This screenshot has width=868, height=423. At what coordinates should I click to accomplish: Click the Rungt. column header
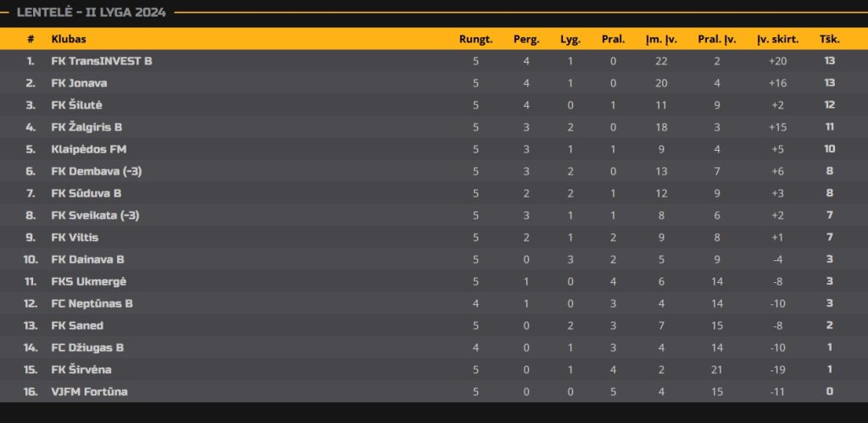click(476, 39)
